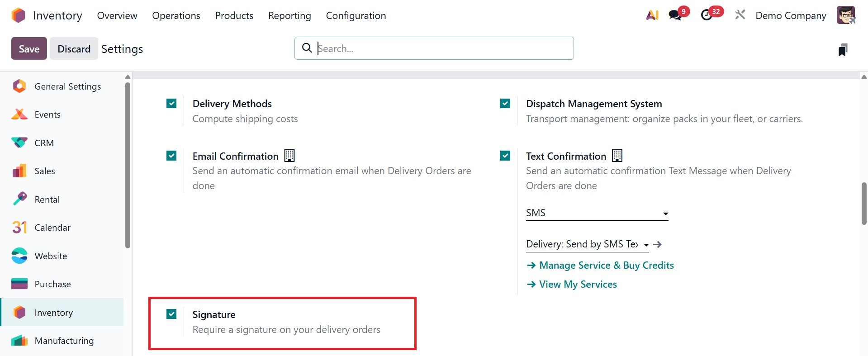Viewport: 868px width, 356px height.
Task: Click the debug tools wrench icon
Action: pos(740,15)
